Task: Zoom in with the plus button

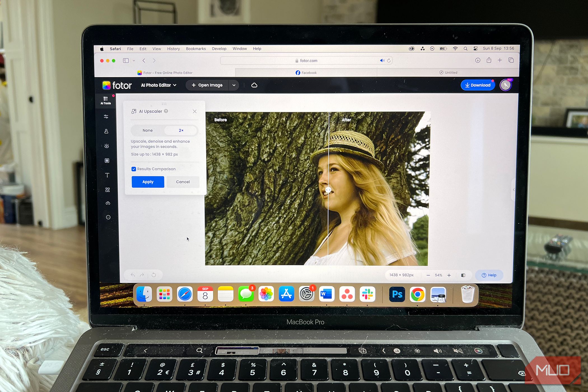Action: click(449, 275)
